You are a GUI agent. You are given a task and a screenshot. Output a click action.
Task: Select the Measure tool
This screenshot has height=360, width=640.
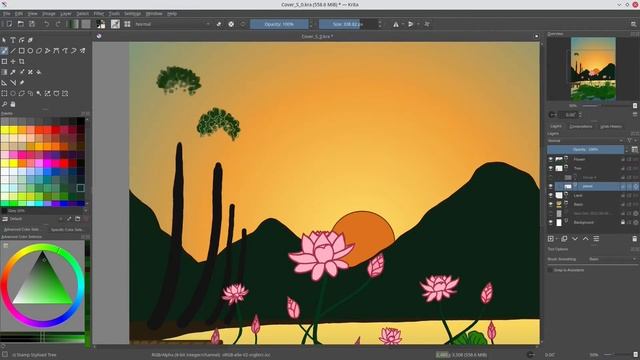(x=13, y=82)
